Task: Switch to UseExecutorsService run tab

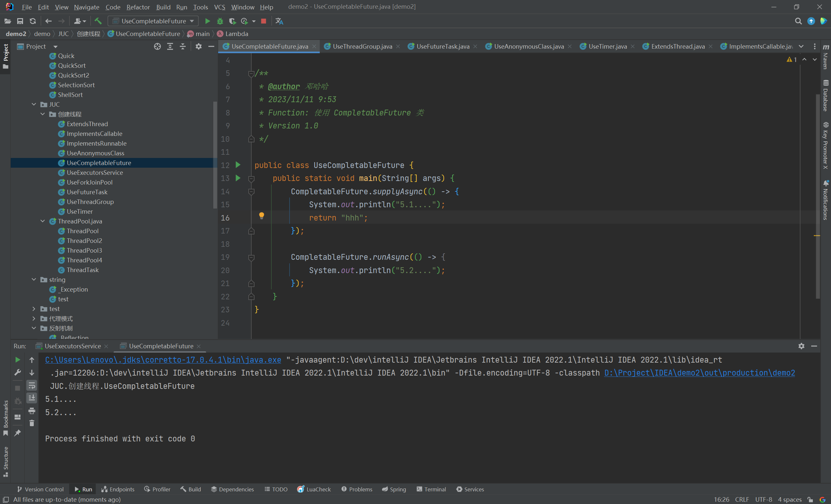Action: pyautogui.click(x=72, y=346)
